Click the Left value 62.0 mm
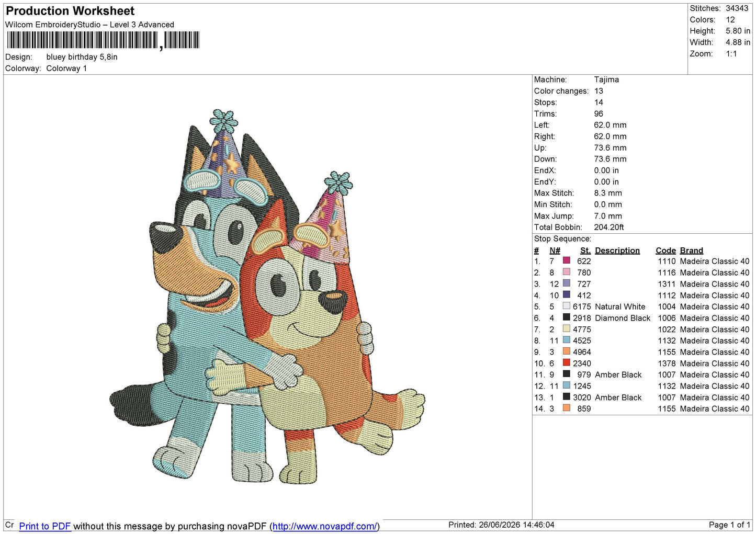This screenshot has height=534, width=756. coord(610,125)
